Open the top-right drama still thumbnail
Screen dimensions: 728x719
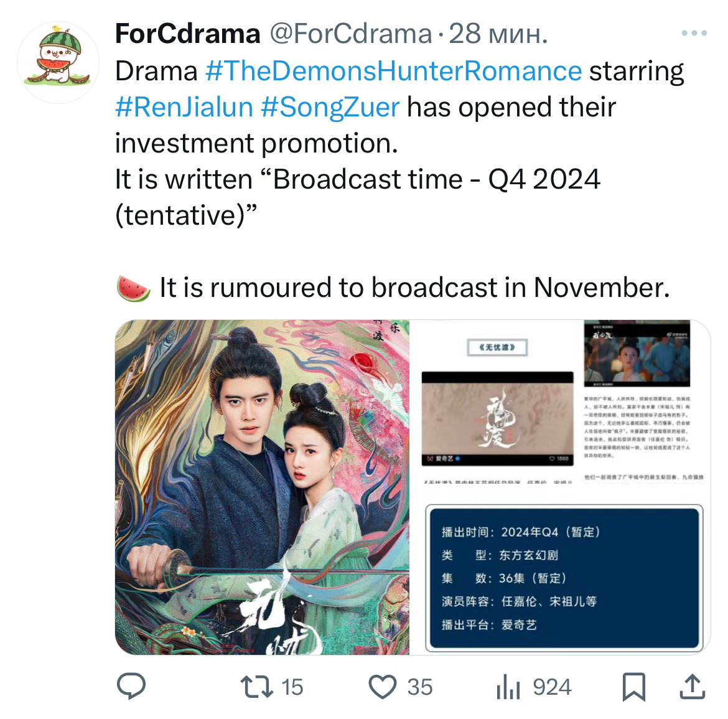(637, 354)
